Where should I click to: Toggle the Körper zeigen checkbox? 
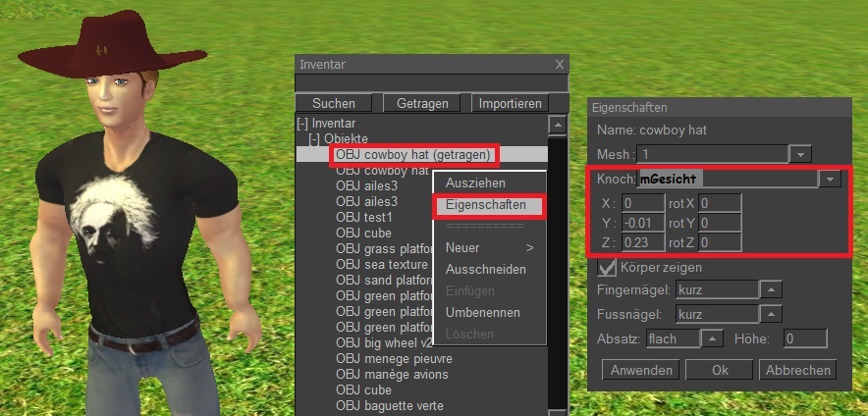(x=607, y=268)
